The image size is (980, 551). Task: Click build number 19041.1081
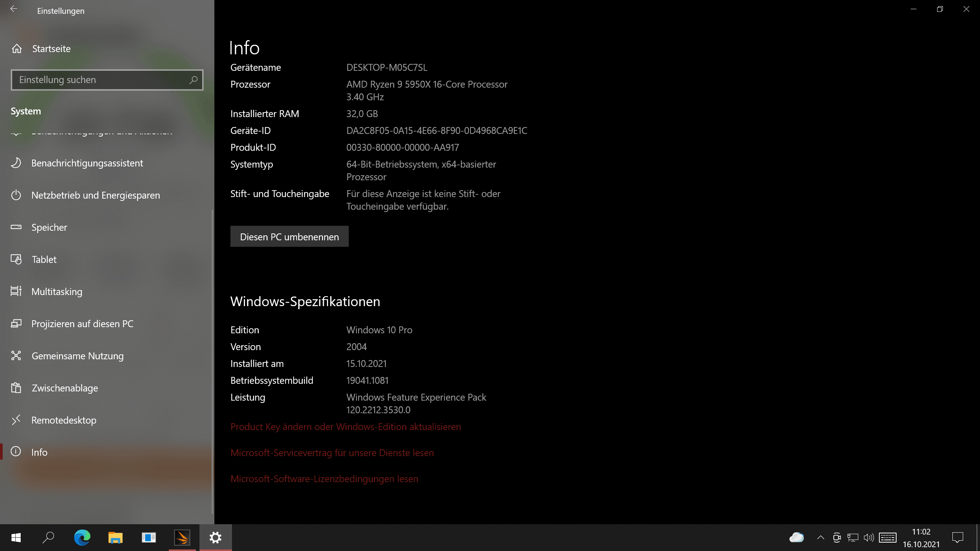367,380
